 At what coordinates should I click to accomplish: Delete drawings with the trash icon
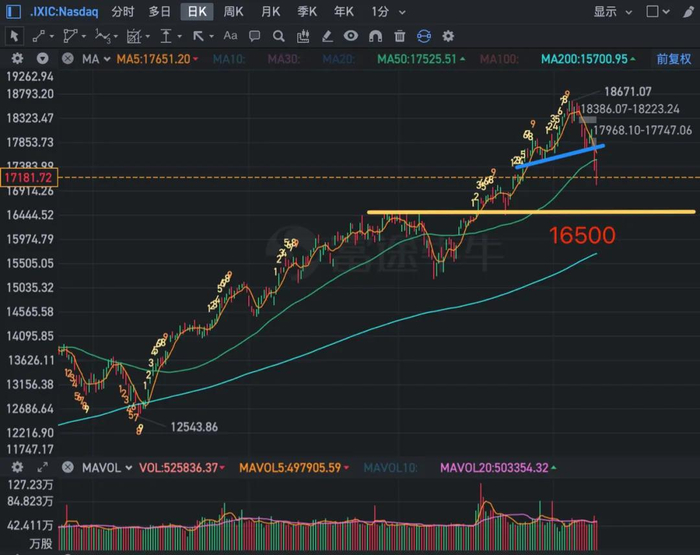(400, 36)
